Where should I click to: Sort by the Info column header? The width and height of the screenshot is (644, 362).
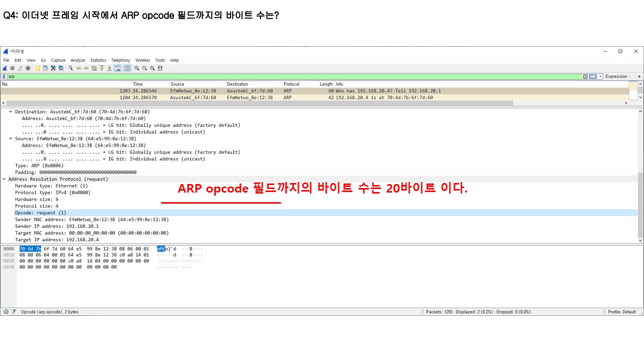point(482,84)
